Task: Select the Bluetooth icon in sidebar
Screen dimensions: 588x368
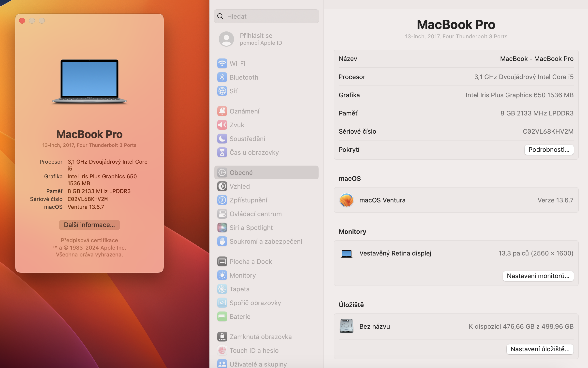Action: click(x=222, y=77)
